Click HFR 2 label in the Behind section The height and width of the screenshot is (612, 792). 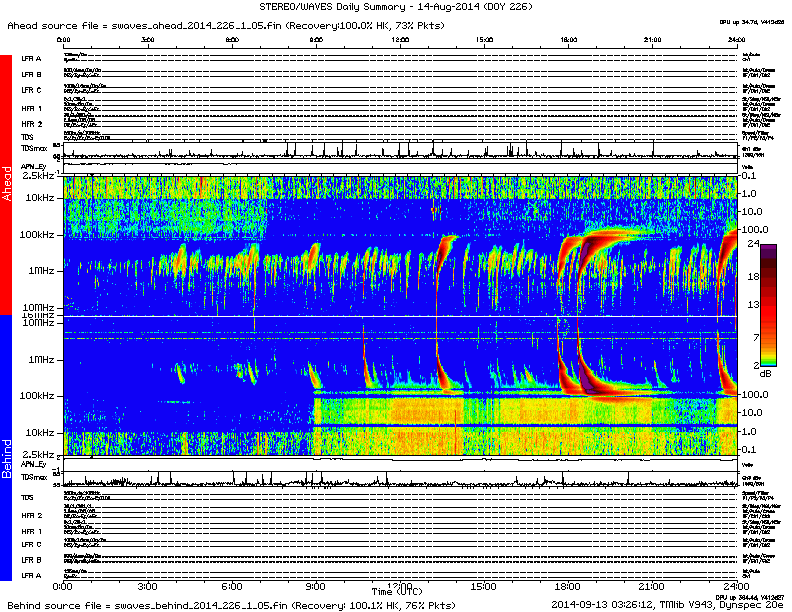pyautogui.click(x=31, y=516)
